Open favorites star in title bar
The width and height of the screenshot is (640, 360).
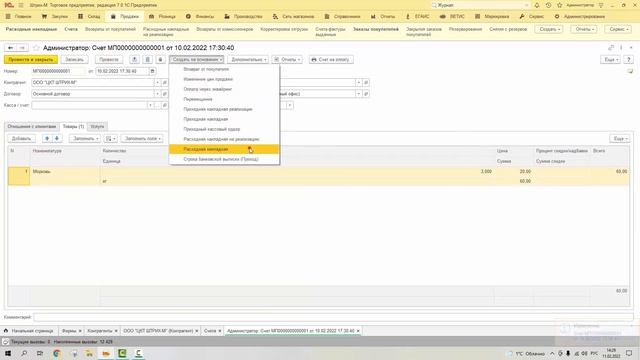click(x=560, y=5)
